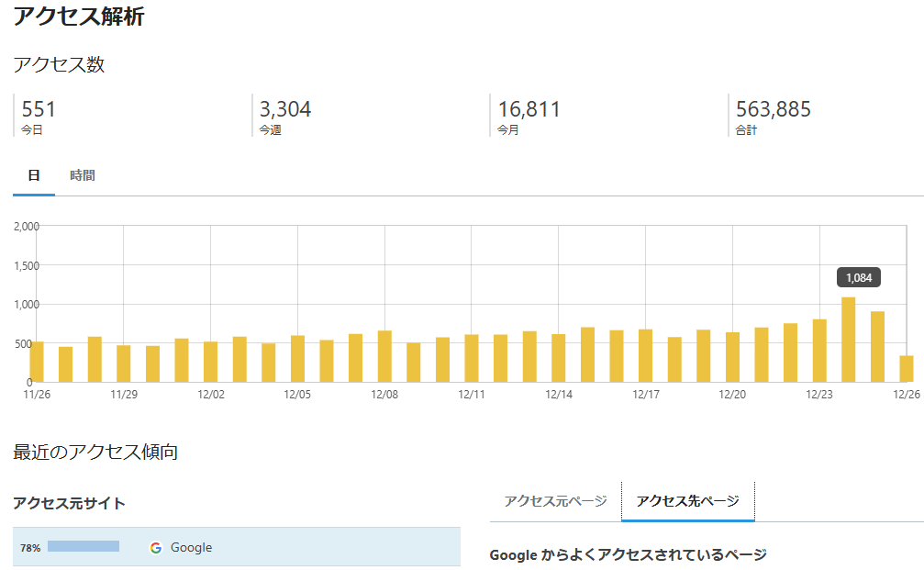The height and width of the screenshot is (570, 924).
Task: Click the 16,811 今月 access count
Action: tap(529, 116)
